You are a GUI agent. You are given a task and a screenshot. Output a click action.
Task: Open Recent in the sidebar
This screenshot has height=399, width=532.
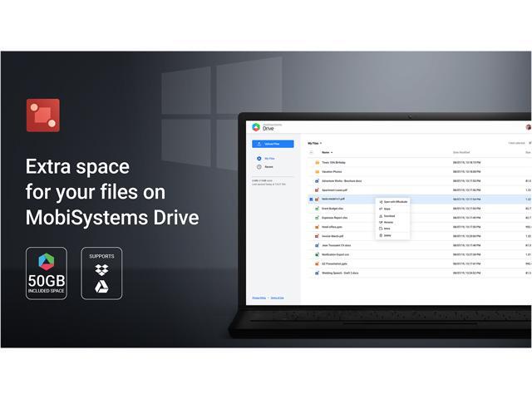coord(268,167)
